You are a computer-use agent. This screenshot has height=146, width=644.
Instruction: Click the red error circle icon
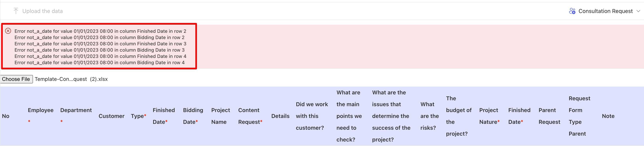point(8,31)
